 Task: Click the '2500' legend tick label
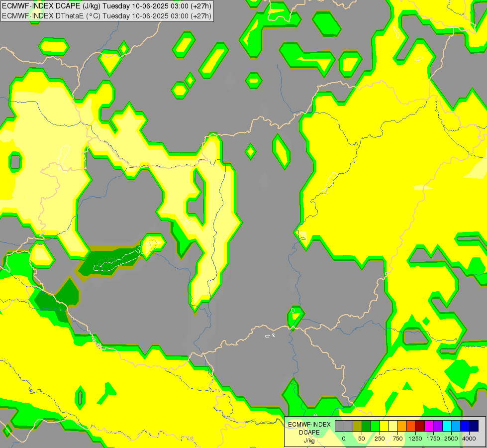tap(451, 439)
